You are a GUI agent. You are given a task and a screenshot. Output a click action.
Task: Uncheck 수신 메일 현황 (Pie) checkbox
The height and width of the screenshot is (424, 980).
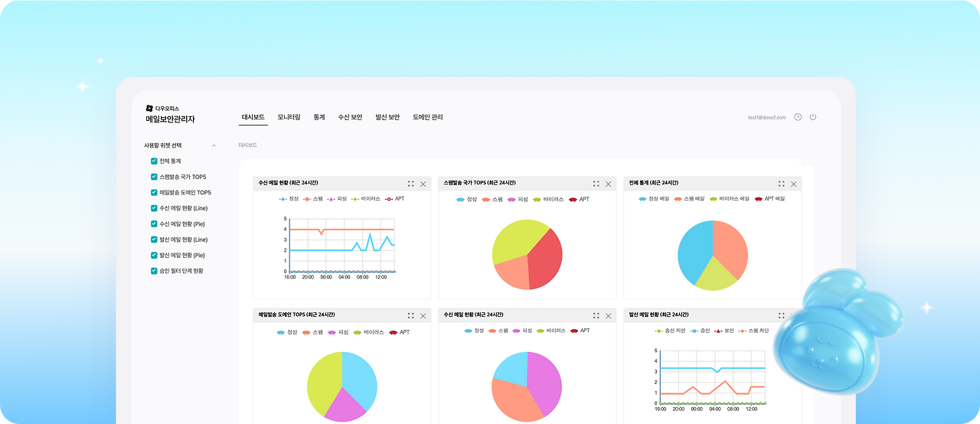click(x=154, y=223)
